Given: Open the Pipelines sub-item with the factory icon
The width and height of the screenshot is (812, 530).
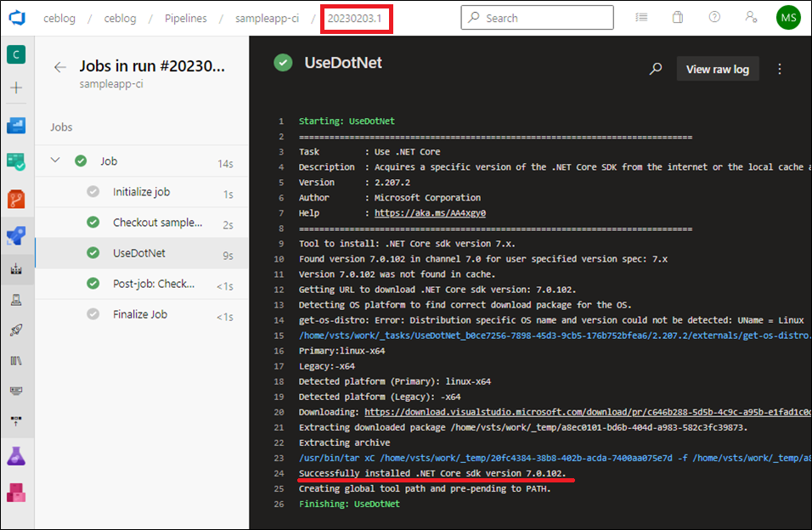Looking at the screenshot, I should pos(16,269).
